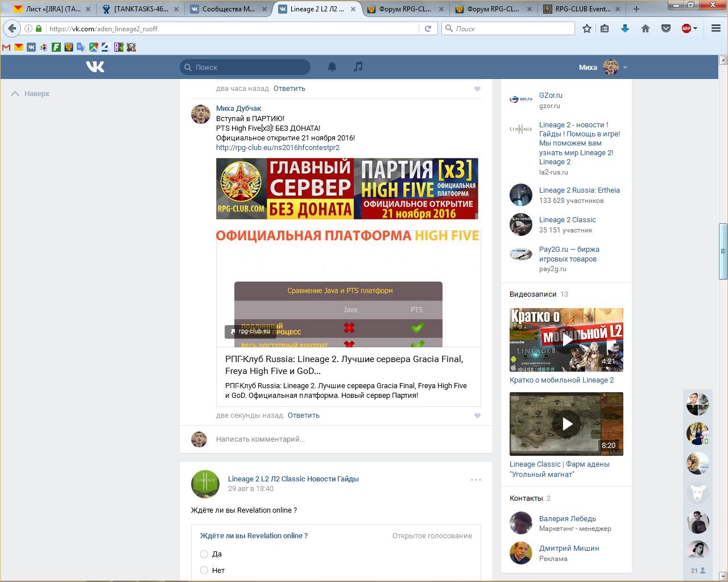Image resolution: width=728 pixels, height=582 pixels.
Task: Focus the Firefox Поиск search box
Action: click(x=508, y=28)
